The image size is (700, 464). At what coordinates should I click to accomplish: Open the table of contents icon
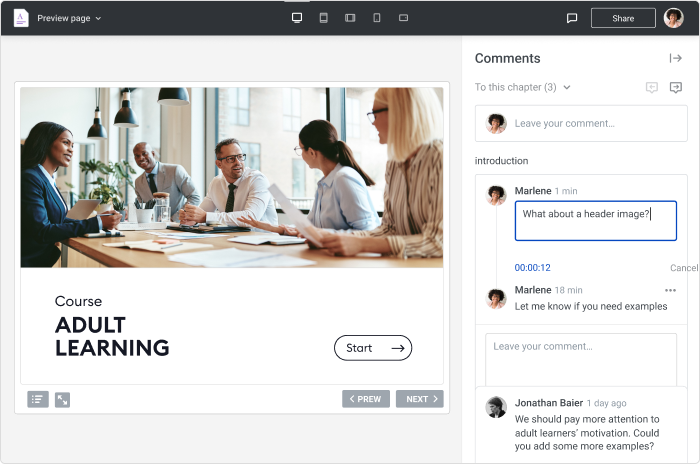pos(38,399)
